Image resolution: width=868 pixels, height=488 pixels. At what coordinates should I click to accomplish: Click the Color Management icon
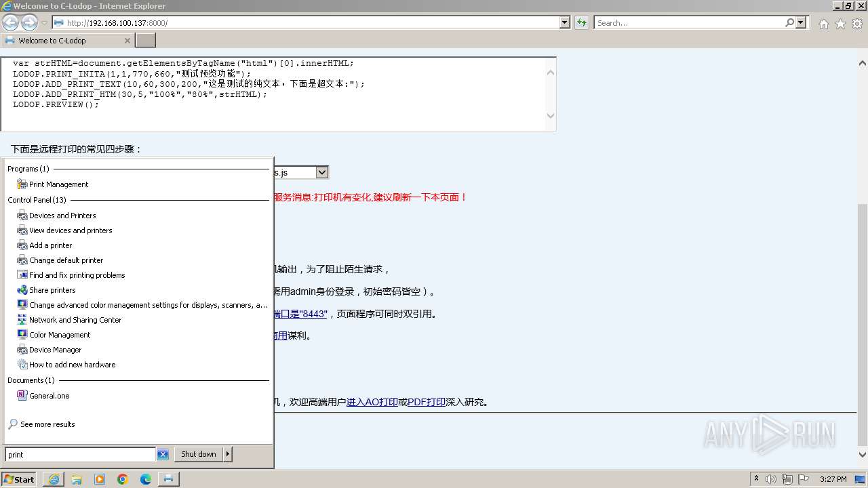click(22, 335)
